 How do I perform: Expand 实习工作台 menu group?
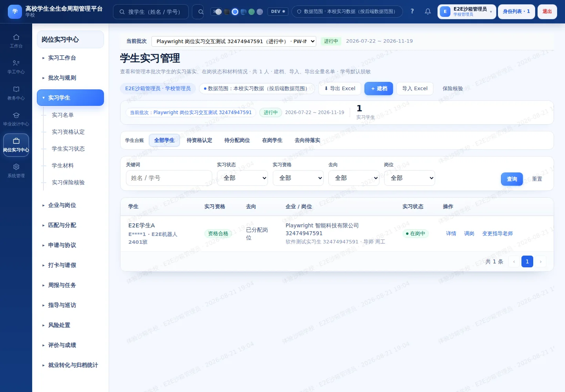(70, 58)
